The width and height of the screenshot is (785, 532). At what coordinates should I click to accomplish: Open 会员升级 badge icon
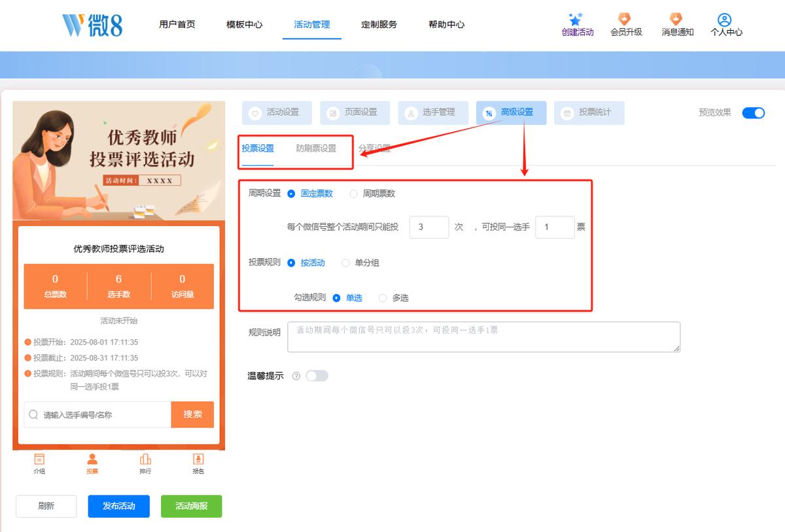click(625, 19)
